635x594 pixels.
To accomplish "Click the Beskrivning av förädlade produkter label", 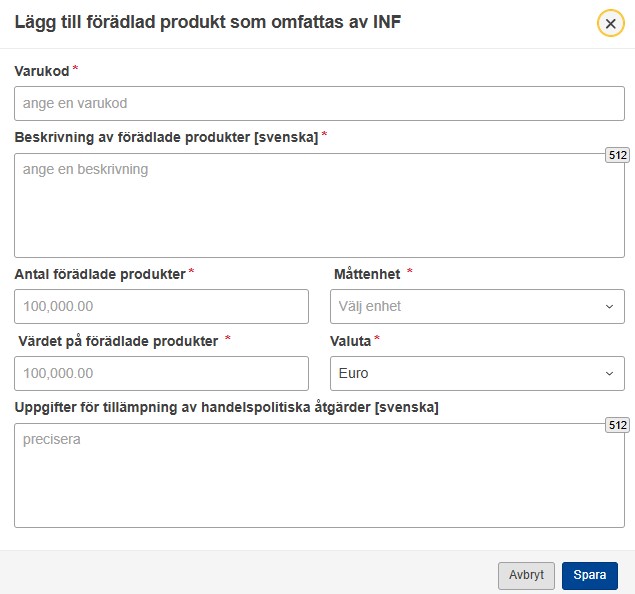I will pos(166,138).
